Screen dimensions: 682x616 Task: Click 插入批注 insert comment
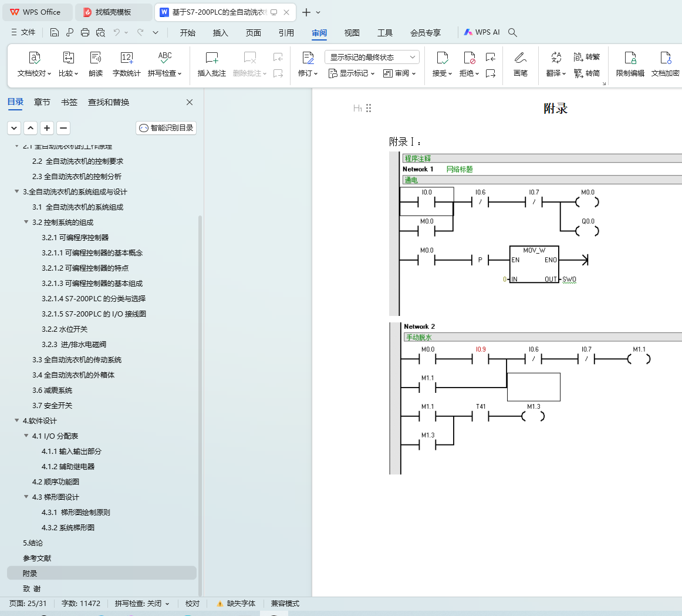tap(212, 64)
